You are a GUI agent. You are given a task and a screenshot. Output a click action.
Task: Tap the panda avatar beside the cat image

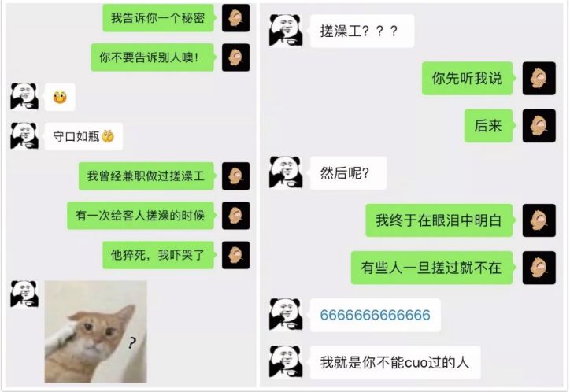(24, 294)
